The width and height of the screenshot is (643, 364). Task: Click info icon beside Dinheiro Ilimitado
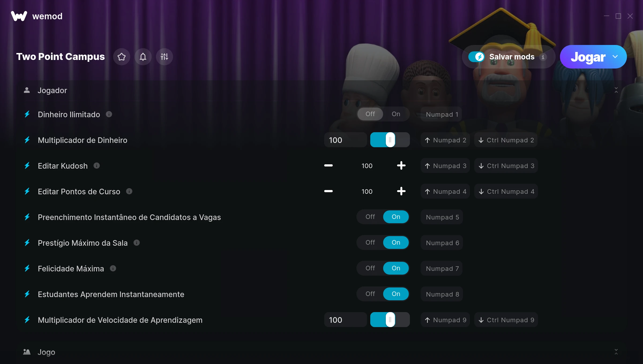pyautogui.click(x=109, y=114)
